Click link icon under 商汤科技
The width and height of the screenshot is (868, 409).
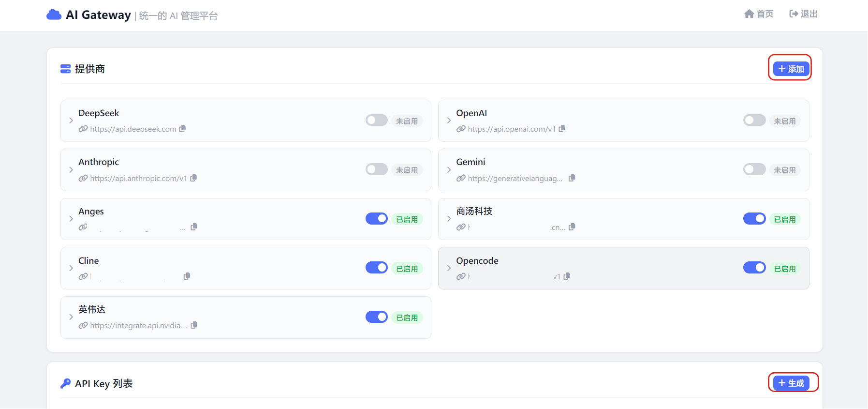[x=461, y=227]
